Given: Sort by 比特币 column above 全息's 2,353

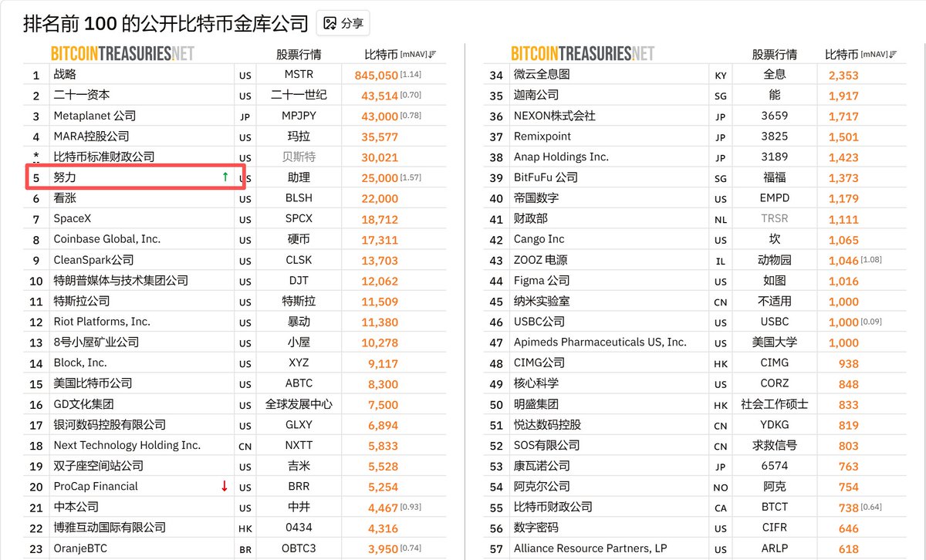Looking at the screenshot, I should (861, 55).
